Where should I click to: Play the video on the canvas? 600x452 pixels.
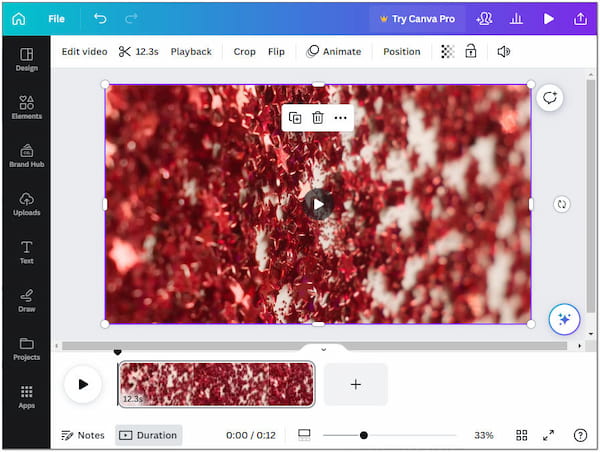coord(318,204)
